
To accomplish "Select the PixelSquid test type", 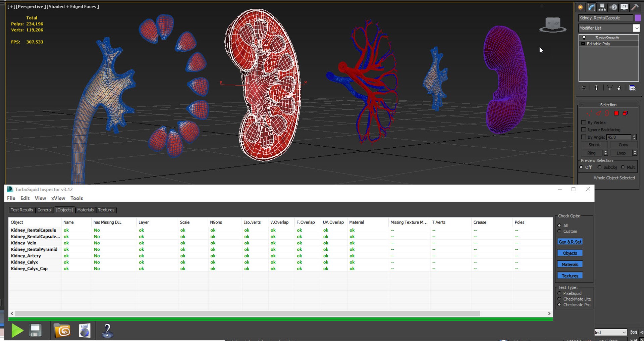I will [x=559, y=293].
